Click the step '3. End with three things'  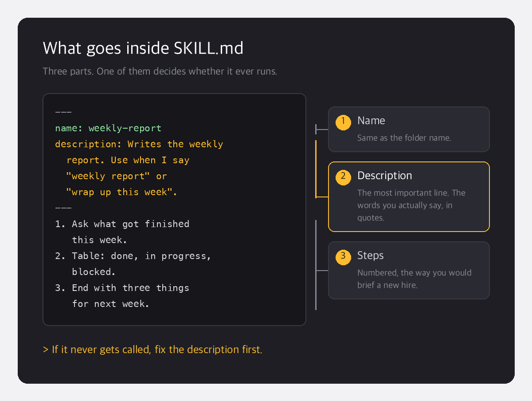[x=122, y=288]
